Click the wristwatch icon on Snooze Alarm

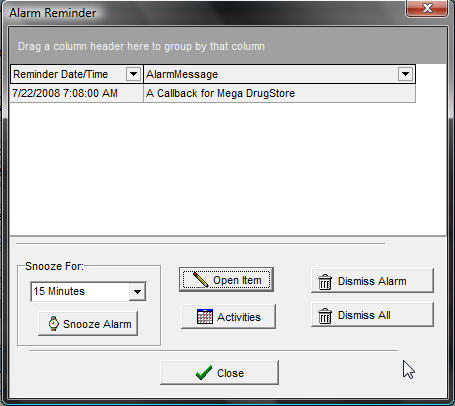[54, 323]
